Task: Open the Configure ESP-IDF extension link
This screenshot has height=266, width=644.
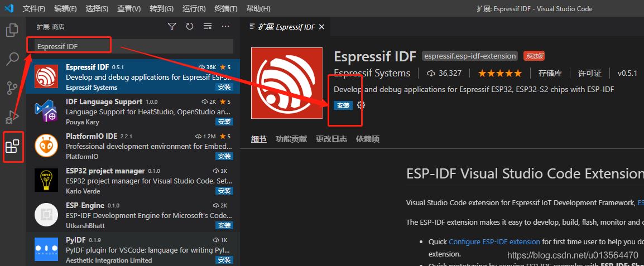Action: [494, 241]
